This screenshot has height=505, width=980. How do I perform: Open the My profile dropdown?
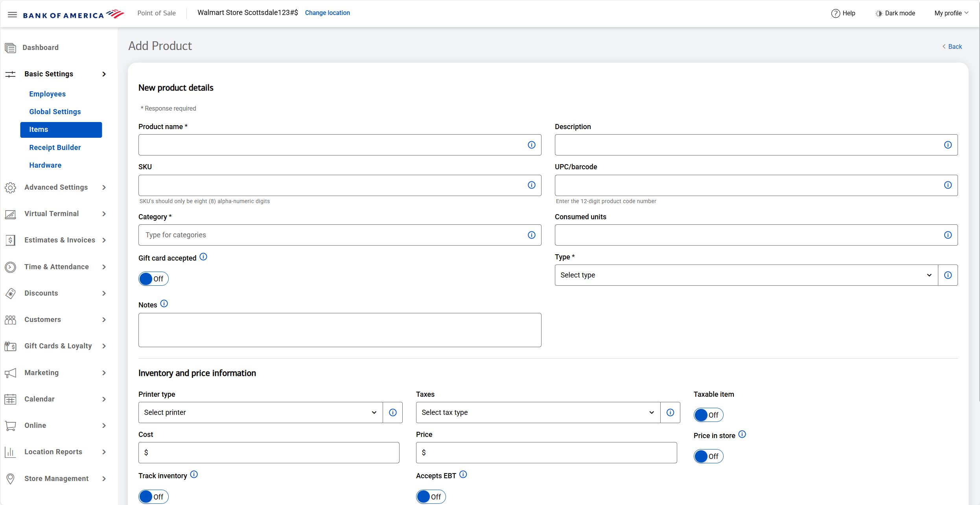click(x=951, y=13)
